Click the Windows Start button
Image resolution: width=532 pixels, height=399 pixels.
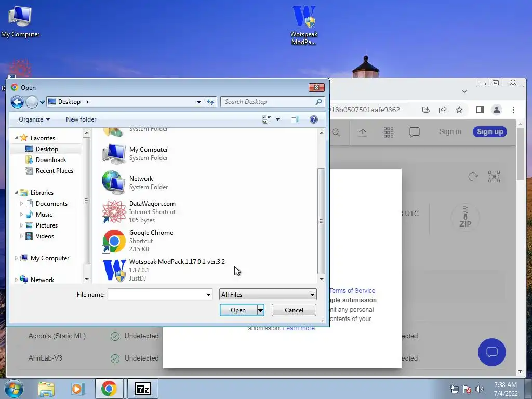(x=14, y=389)
